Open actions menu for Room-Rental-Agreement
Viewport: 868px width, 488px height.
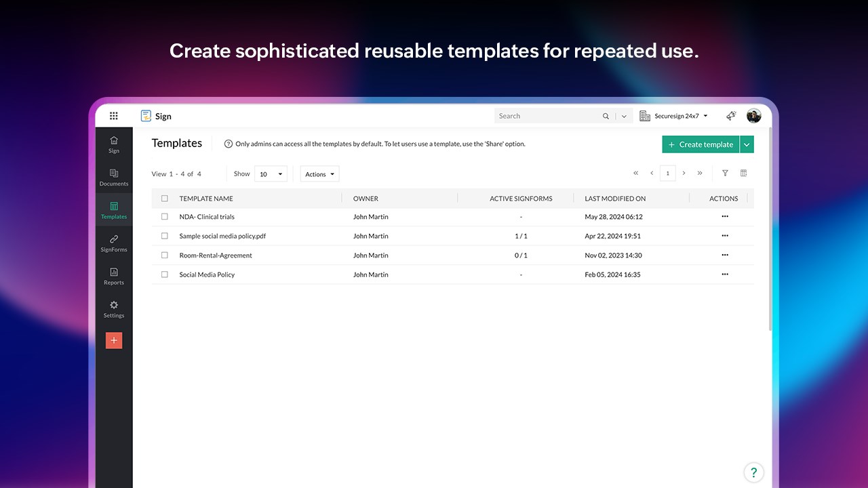(725, 255)
